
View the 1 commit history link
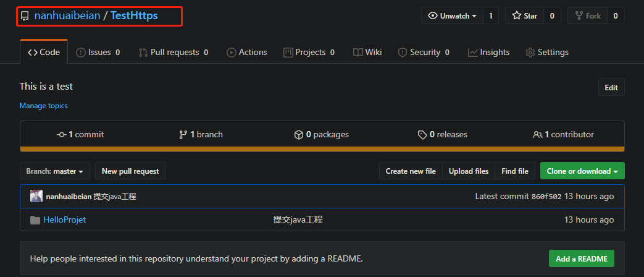(80, 134)
